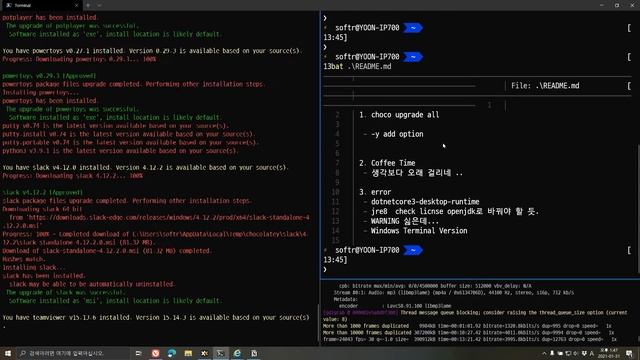Click the 'jre8 check licnse' line
The image size is (640, 360).
click(x=455, y=212)
